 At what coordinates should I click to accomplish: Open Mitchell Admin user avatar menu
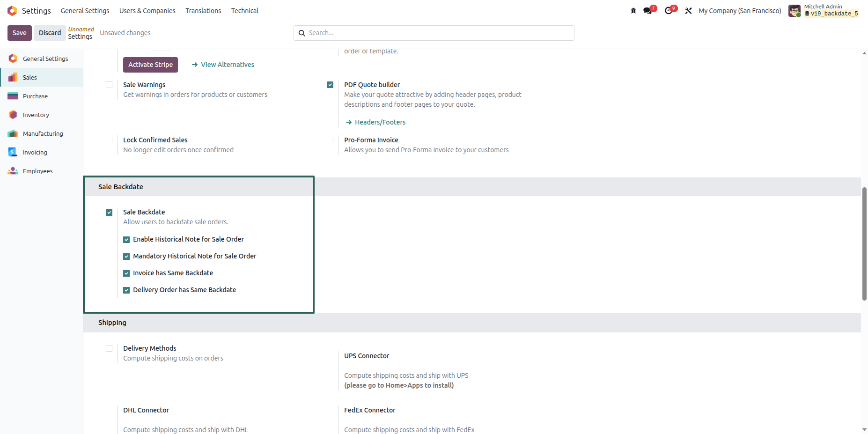[x=794, y=11]
